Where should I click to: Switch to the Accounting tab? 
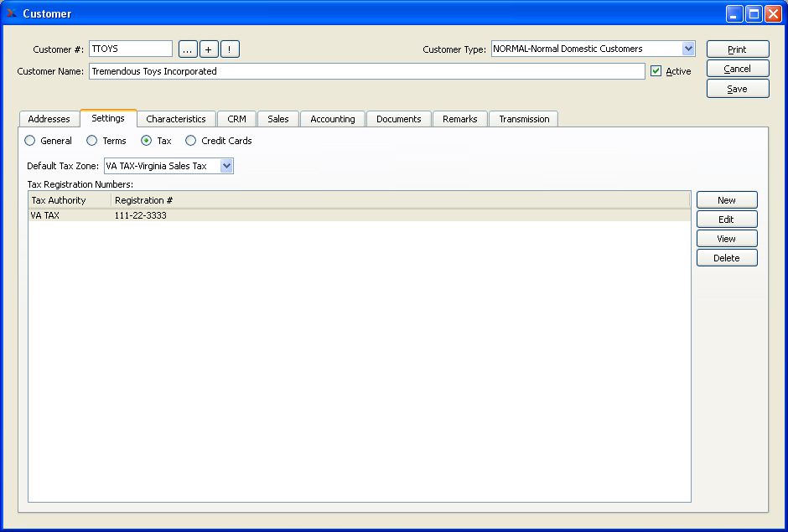(333, 119)
